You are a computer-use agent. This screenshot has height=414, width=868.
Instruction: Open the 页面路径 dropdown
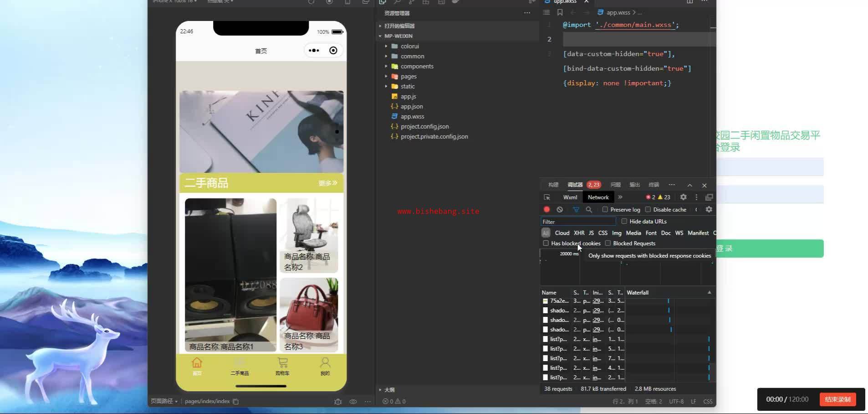[164, 401]
